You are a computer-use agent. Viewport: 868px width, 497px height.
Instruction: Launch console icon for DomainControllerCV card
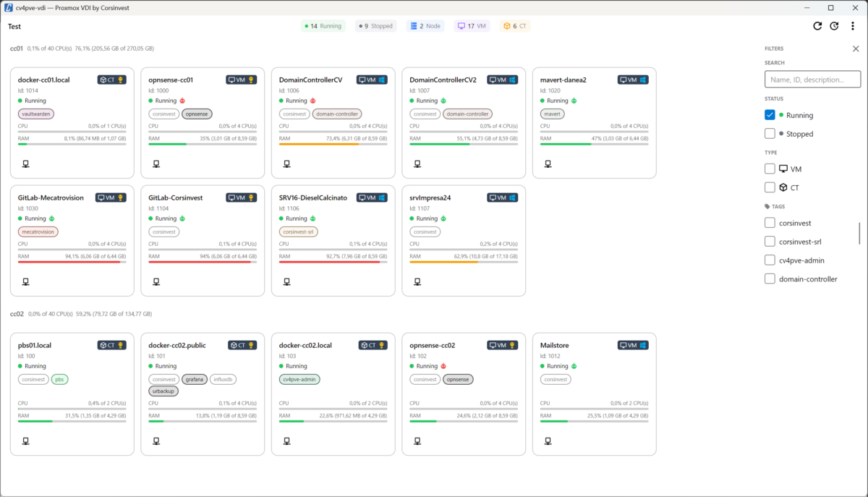pos(286,163)
